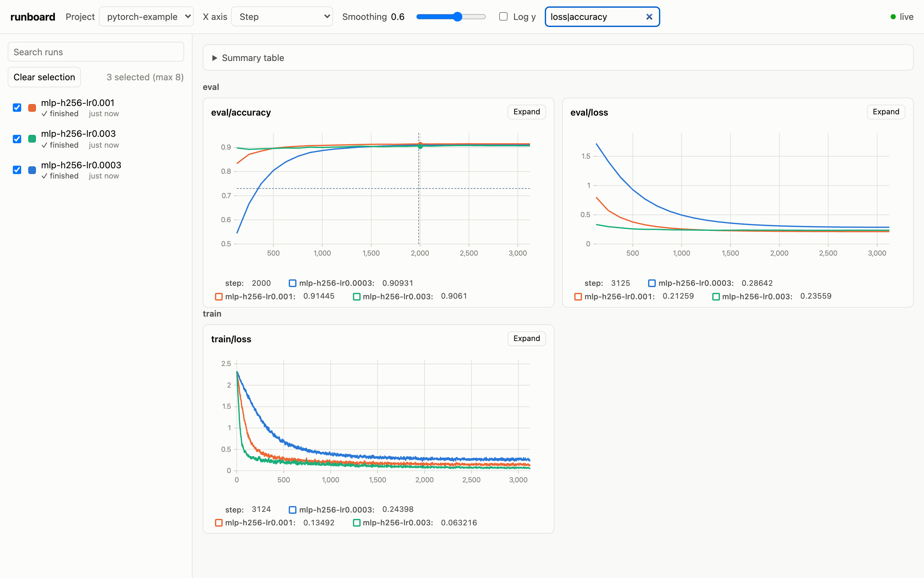Toggle green lr0.003 legend marker in eval/loss

pyautogui.click(x=716, y=297)
